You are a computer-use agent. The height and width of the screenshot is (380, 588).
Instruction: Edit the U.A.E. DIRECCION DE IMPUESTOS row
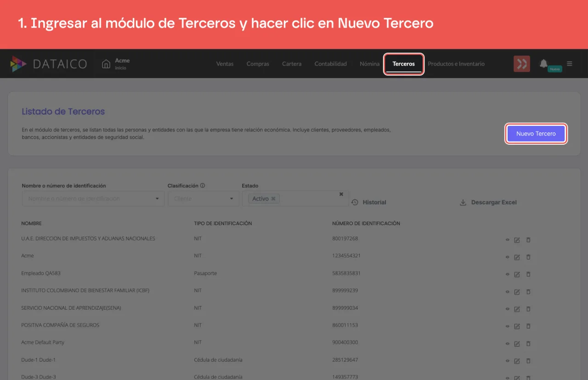coord(517,240)
